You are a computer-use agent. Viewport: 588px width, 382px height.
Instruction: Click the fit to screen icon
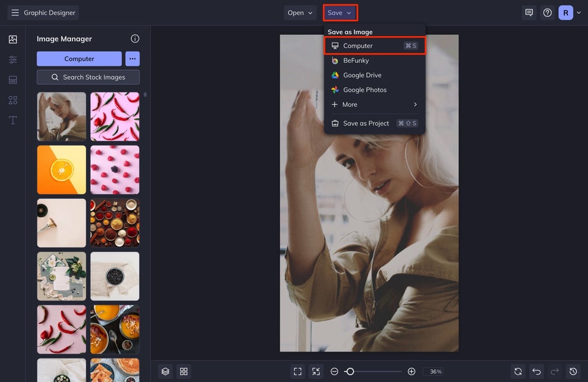coord(298,371)
